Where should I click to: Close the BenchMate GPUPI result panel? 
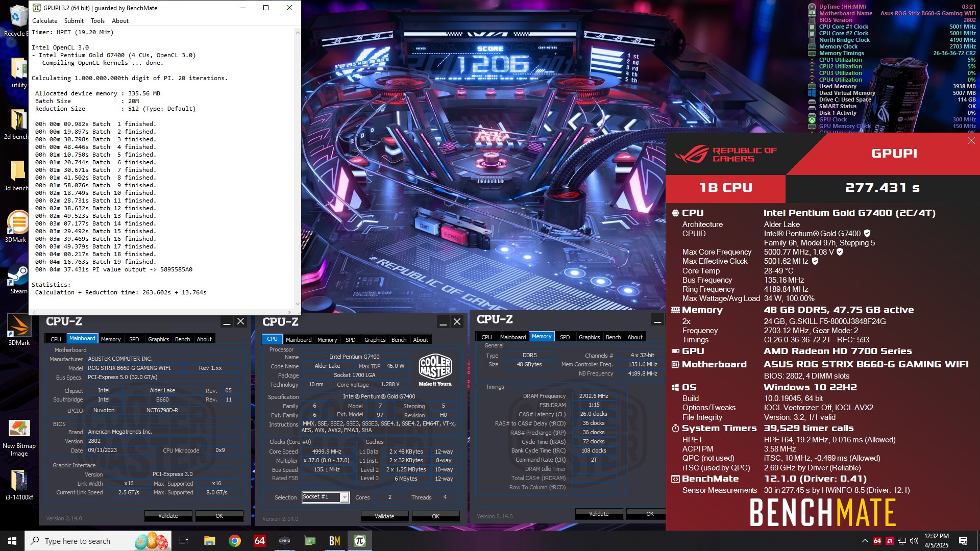[971, 141]
